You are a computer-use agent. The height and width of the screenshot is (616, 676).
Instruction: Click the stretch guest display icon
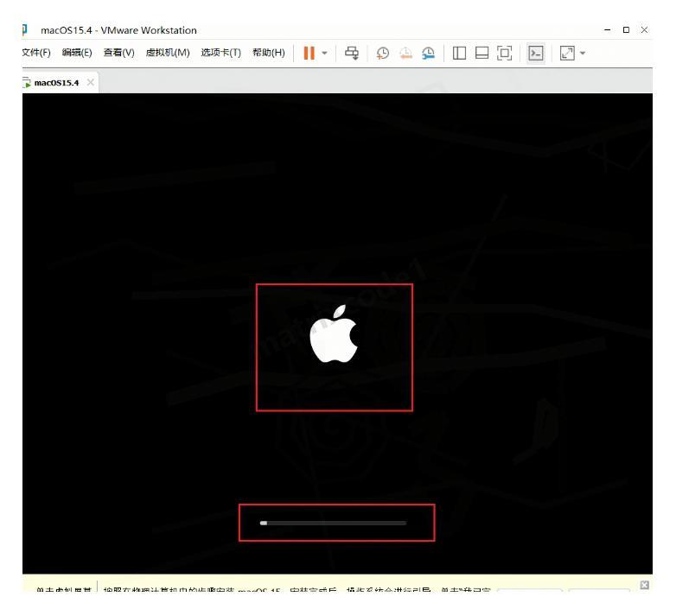567,53
